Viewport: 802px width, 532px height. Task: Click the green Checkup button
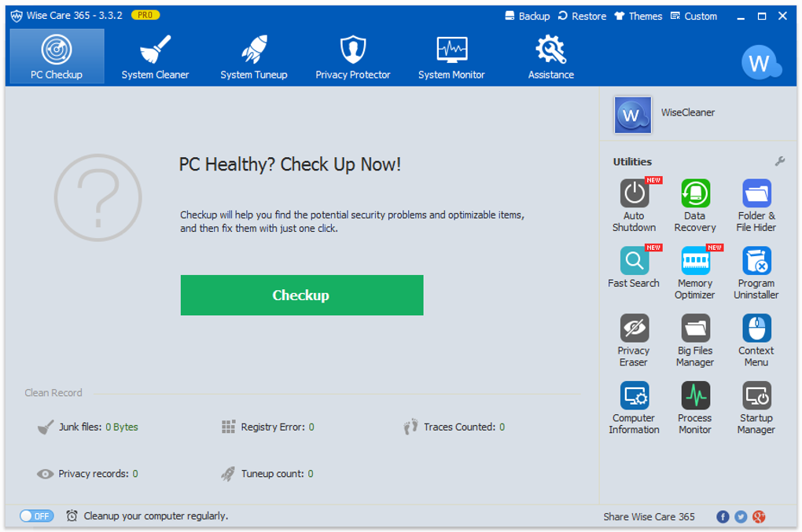pyautogui.click(x=302, y=295)
